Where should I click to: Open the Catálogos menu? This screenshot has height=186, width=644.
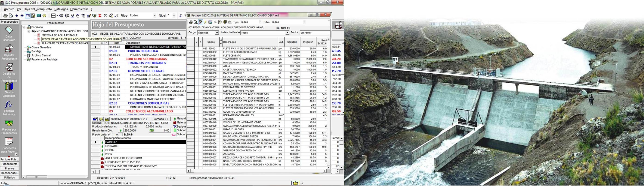[x=61, y=9]
